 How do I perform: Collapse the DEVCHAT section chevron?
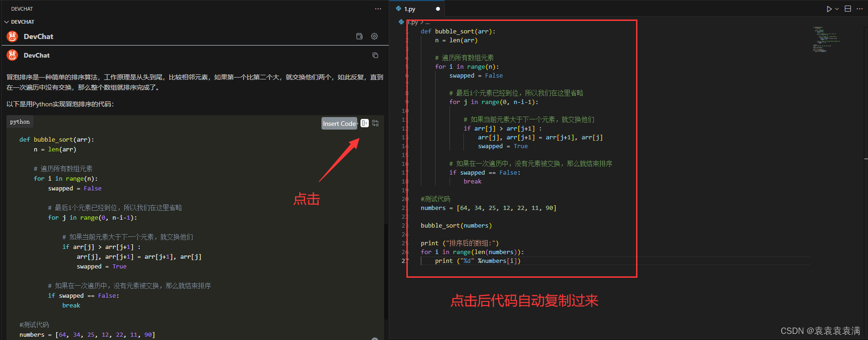pos(6,22)
